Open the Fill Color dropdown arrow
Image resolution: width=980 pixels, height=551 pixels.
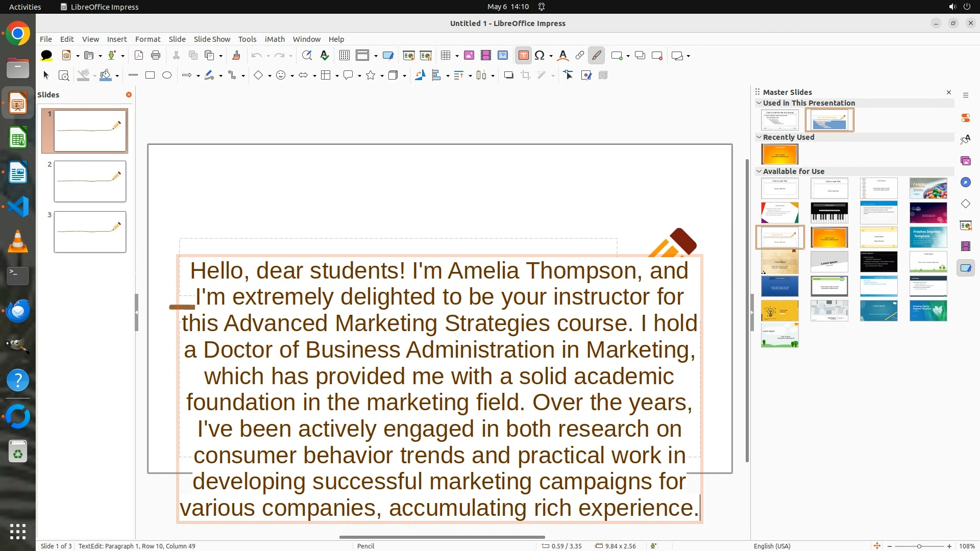[x=117, y=76]
